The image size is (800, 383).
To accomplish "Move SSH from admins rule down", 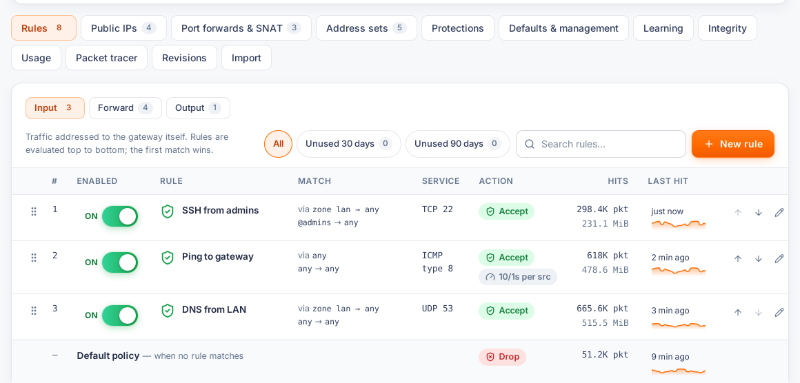I will pyautogui.click(x=758, y=213).
